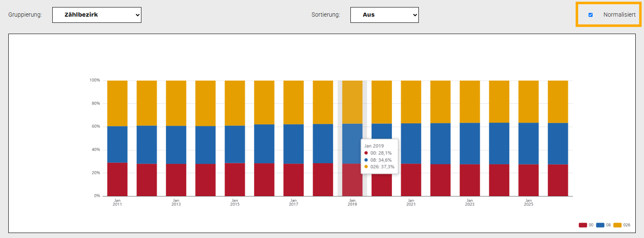Select the Jan 2013 bar's blue segment
Image resolution: width=644 pixels, height=238 pixels.
tap(176, 145)
